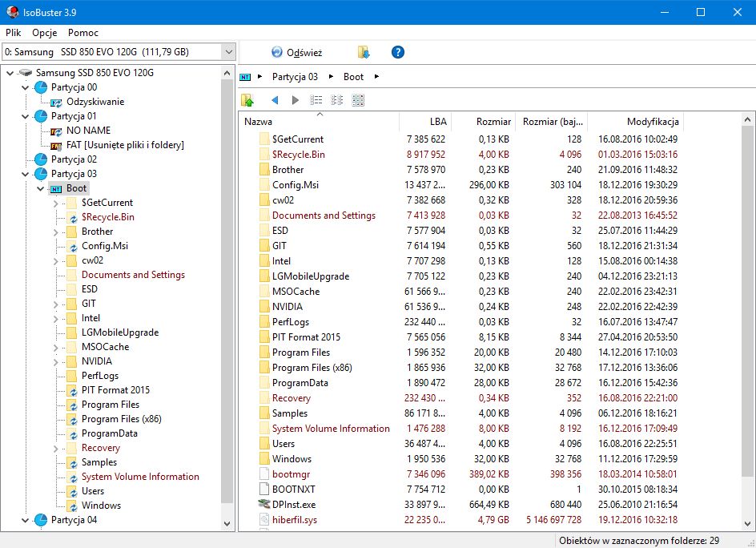
Task: Select FAT [Usunięte pliki i foldery] entry
Action: coord(124,145)
